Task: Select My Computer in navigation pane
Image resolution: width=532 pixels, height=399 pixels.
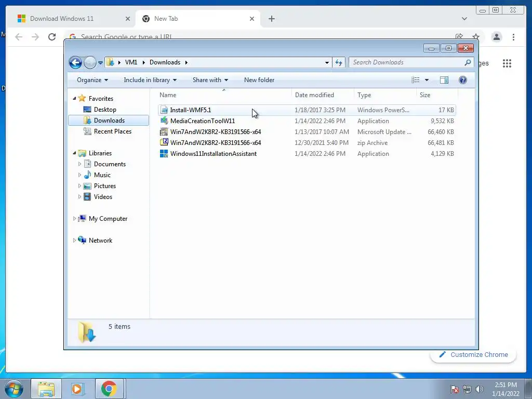Action: point(108,219)
